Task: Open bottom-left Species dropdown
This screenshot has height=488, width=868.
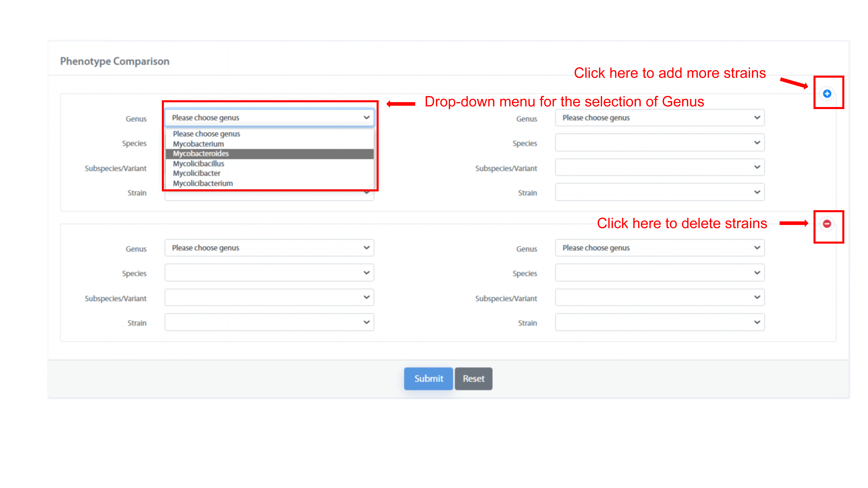Action: (269, 272)
